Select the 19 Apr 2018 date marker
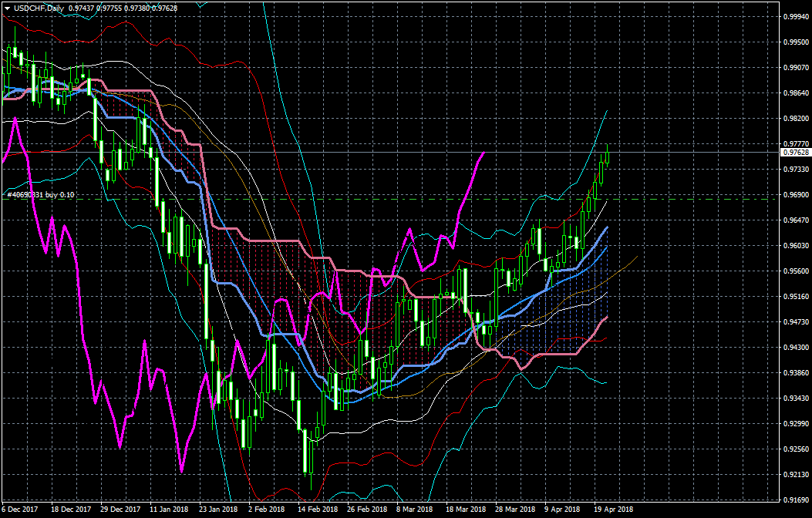Screen dimensions: 812x518 (614, 510)
